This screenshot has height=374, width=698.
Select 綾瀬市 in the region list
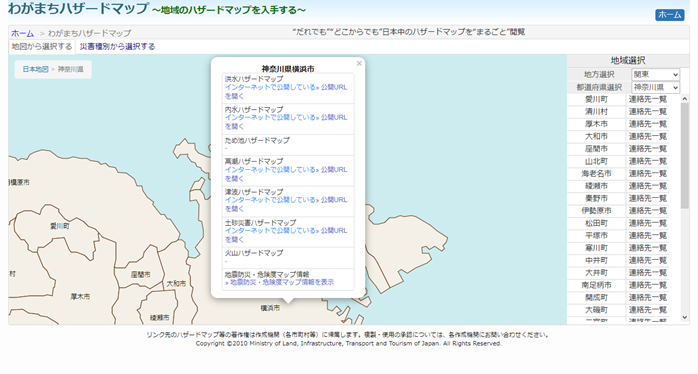click(596, 186)
